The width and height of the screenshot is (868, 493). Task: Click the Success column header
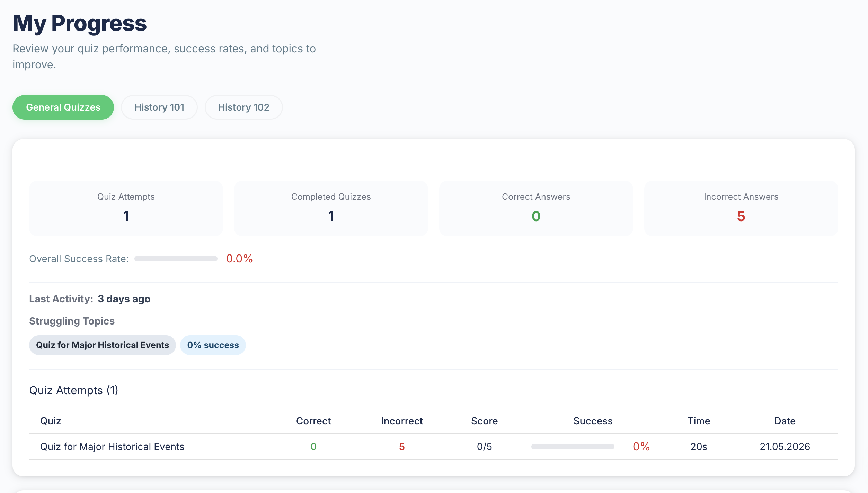593,421
